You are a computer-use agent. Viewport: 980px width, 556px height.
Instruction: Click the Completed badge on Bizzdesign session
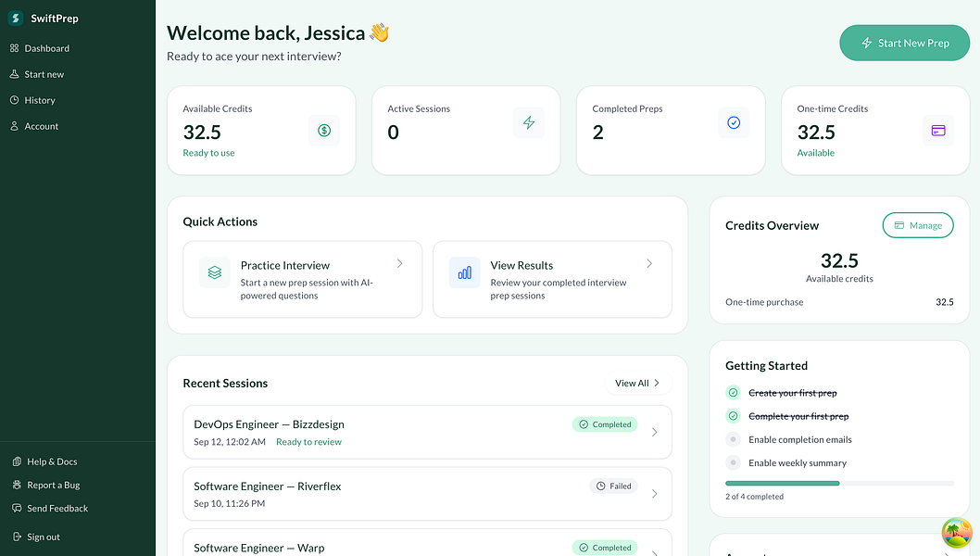(604, 424)
